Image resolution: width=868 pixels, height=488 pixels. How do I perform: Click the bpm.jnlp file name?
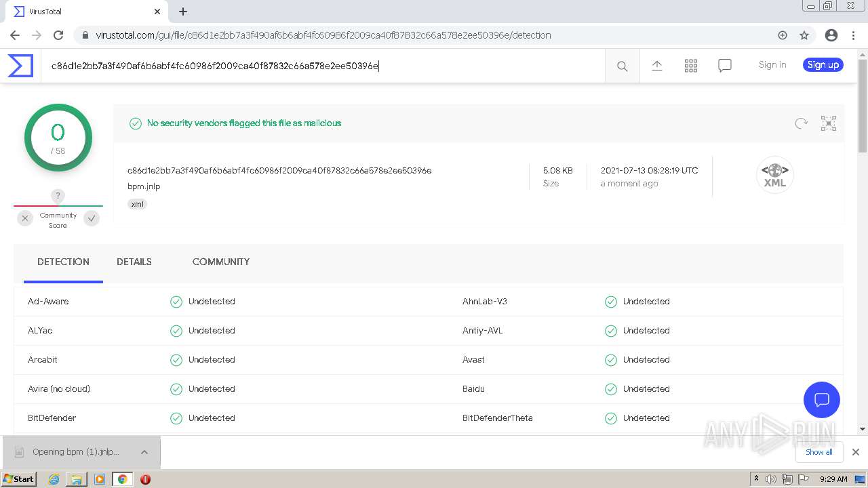[144, 186]
